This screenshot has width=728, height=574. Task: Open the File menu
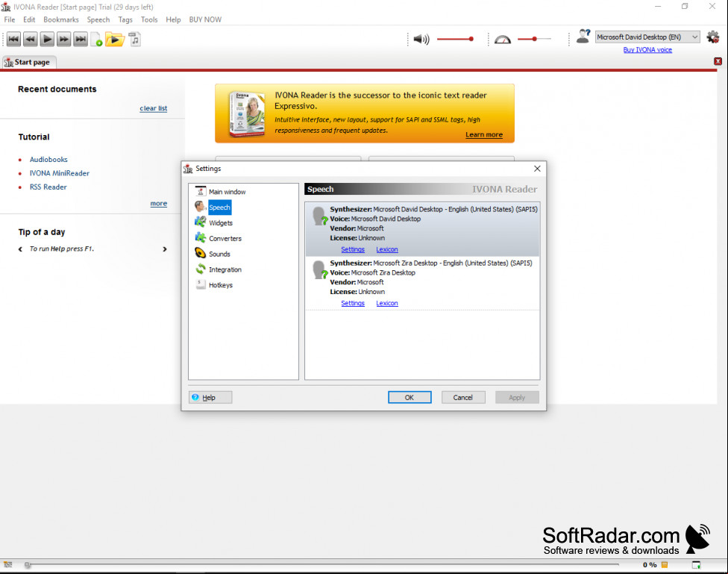click(x=9, y=19)
